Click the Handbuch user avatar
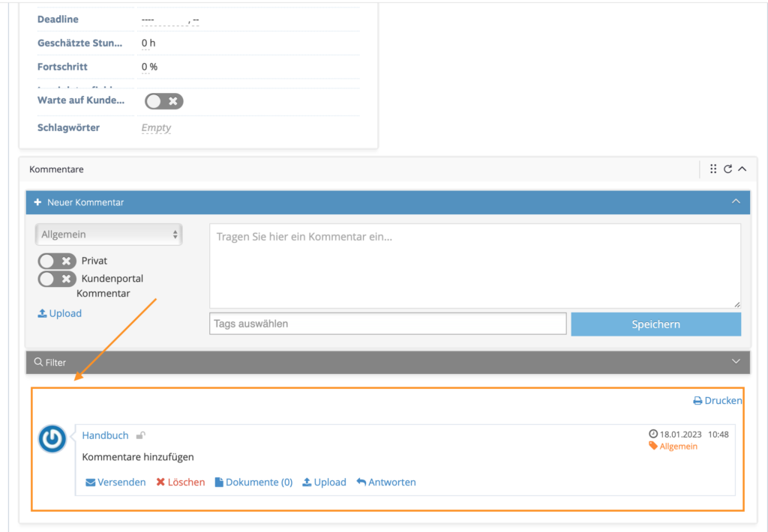Image resolution: width=768 pixels, height=532 pixels. coord(52,438)
